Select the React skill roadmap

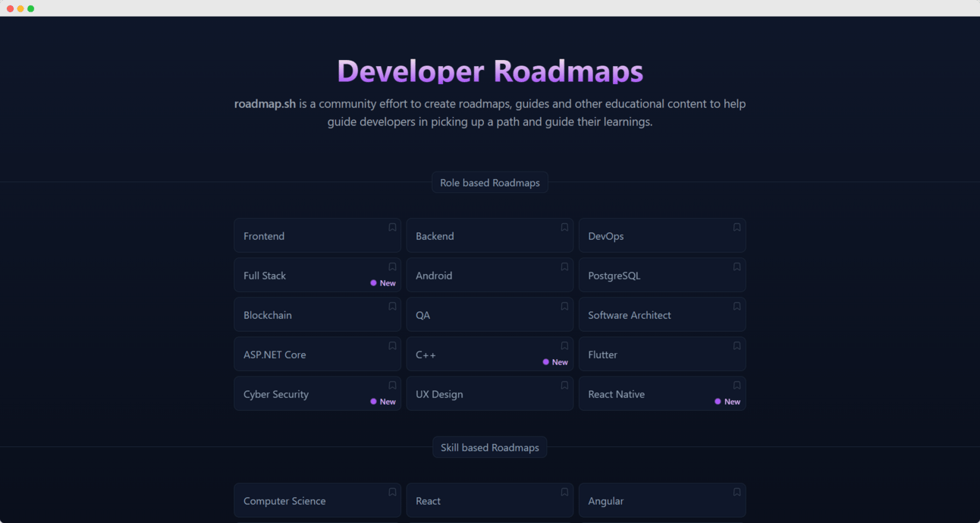click(x=489, y=500)
